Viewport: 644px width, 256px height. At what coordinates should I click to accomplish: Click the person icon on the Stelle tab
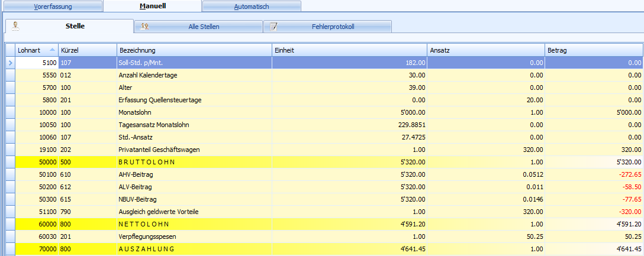click(x=15, y=26)
